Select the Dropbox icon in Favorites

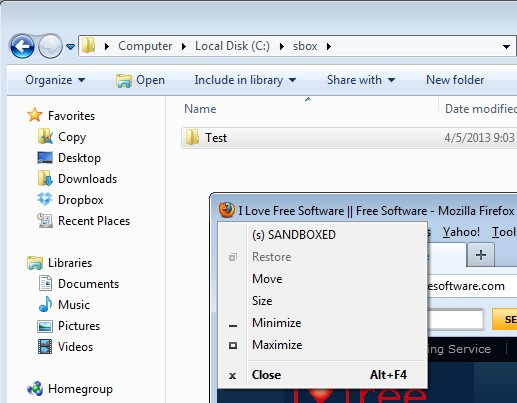pyautogui.click(x=45, y=199)
